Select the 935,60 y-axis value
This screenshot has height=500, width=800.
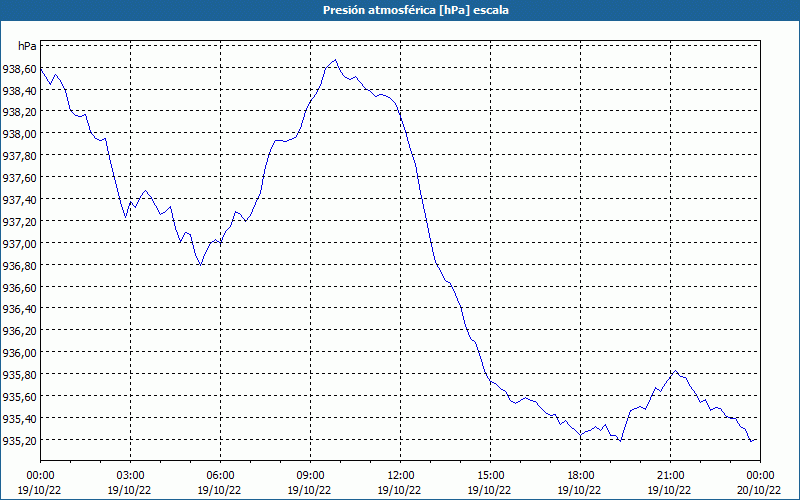19,397
